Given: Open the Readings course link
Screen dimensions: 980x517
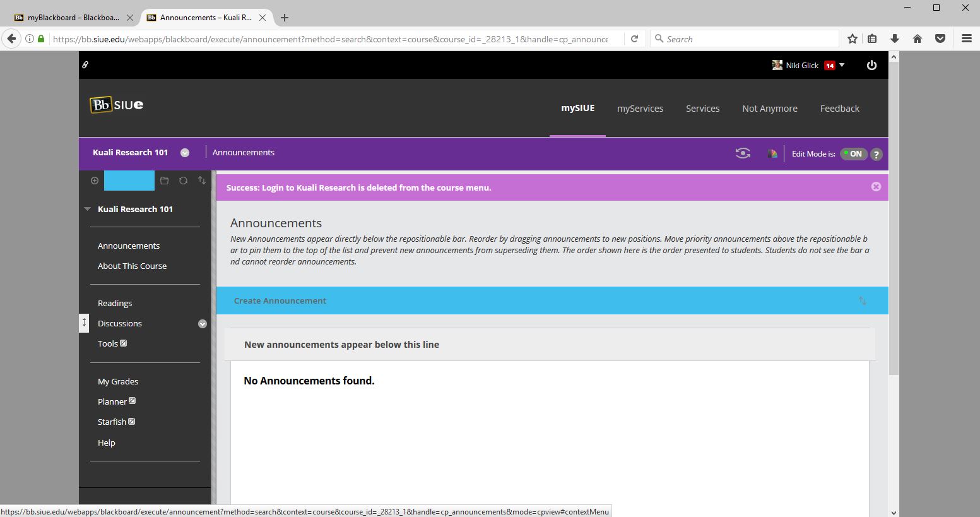Looking at the screenshot, I should [x=115, y=304].
